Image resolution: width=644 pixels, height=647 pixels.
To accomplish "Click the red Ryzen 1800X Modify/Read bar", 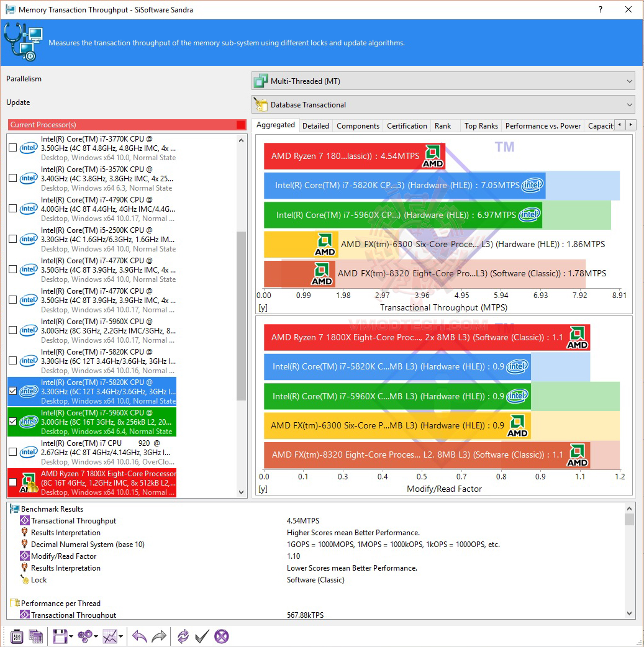I will tap(427, 338).
